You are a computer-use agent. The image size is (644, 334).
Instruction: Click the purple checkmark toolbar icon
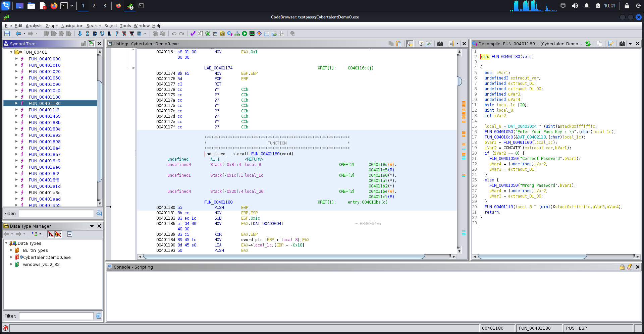coord(193,34)
